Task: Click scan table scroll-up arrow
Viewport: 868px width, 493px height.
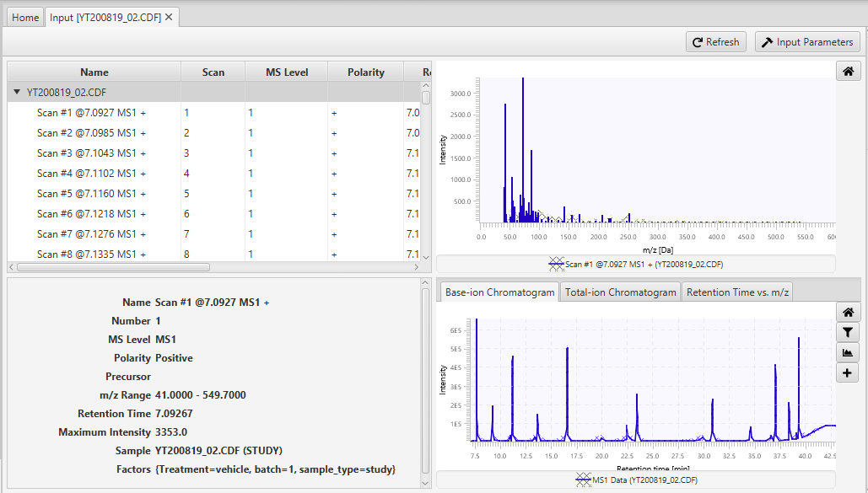Action: click(426, 86)
